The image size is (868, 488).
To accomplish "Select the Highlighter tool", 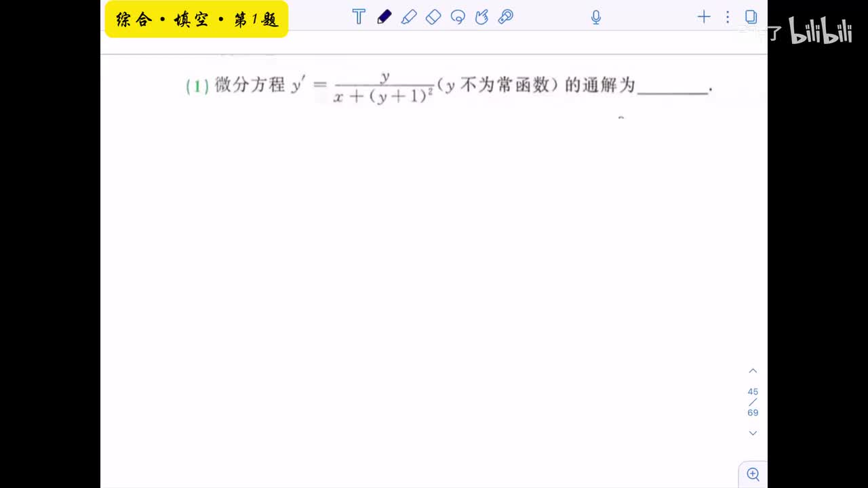I will click(x=409, y=17).
